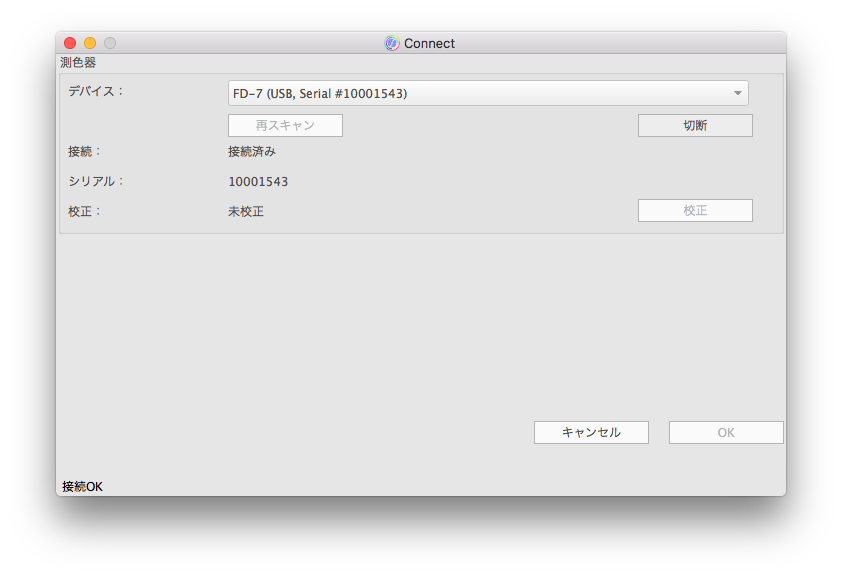Click the Connect app icon in title bar
Screen dimensions: 842x576
[x=392, y=43]
